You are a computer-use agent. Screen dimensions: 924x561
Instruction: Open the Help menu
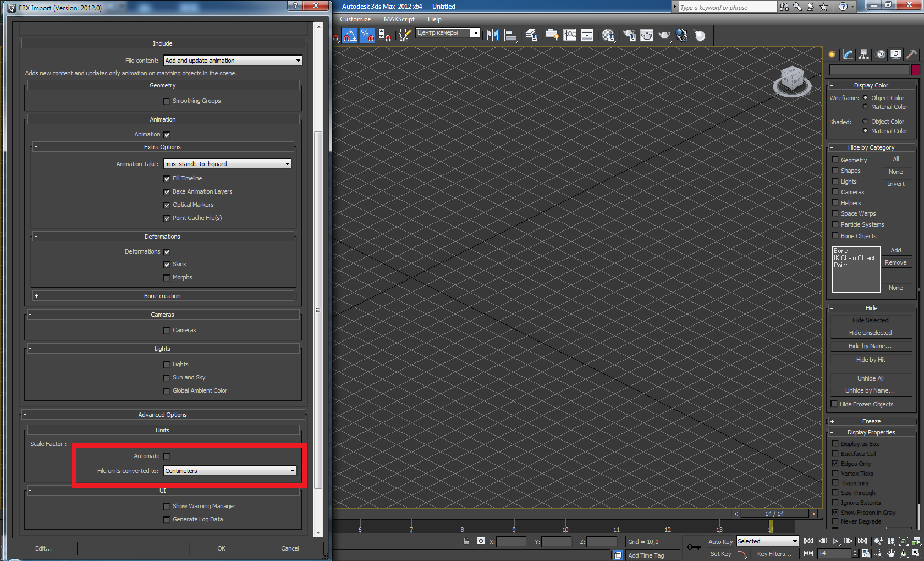click(435, 19)
